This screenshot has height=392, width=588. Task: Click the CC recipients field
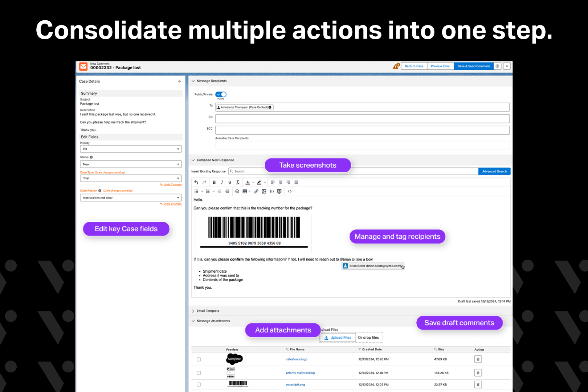[362, 119]
